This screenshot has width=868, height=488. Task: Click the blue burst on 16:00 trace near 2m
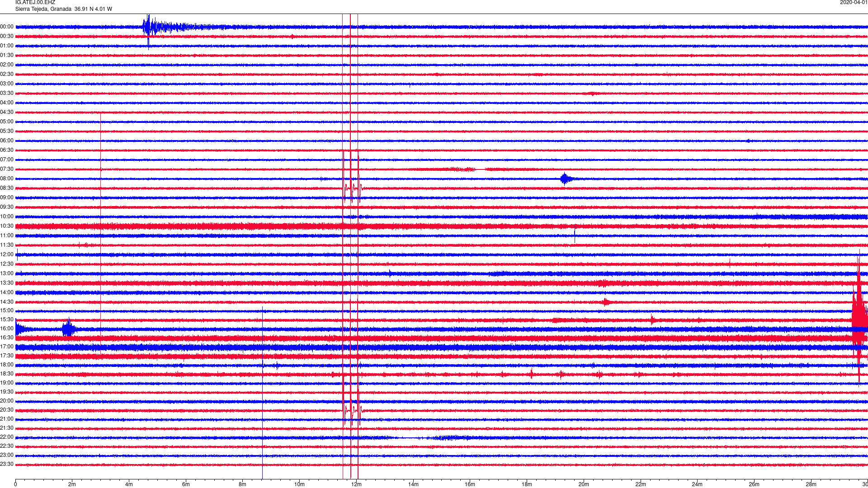click(69, 328)
